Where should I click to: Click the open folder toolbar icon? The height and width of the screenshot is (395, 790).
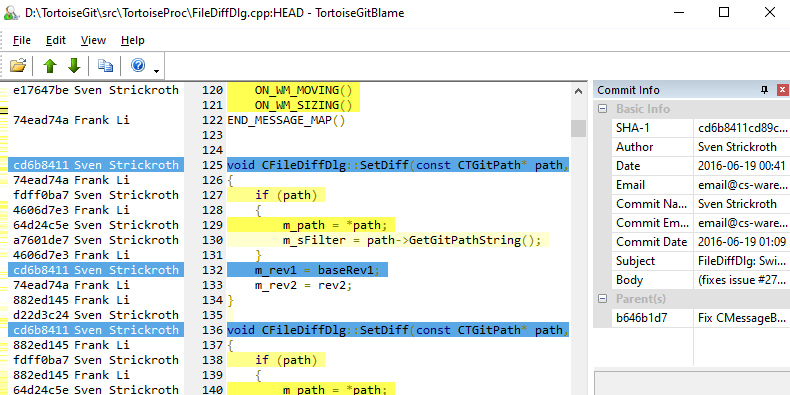[x=18, y=65]
